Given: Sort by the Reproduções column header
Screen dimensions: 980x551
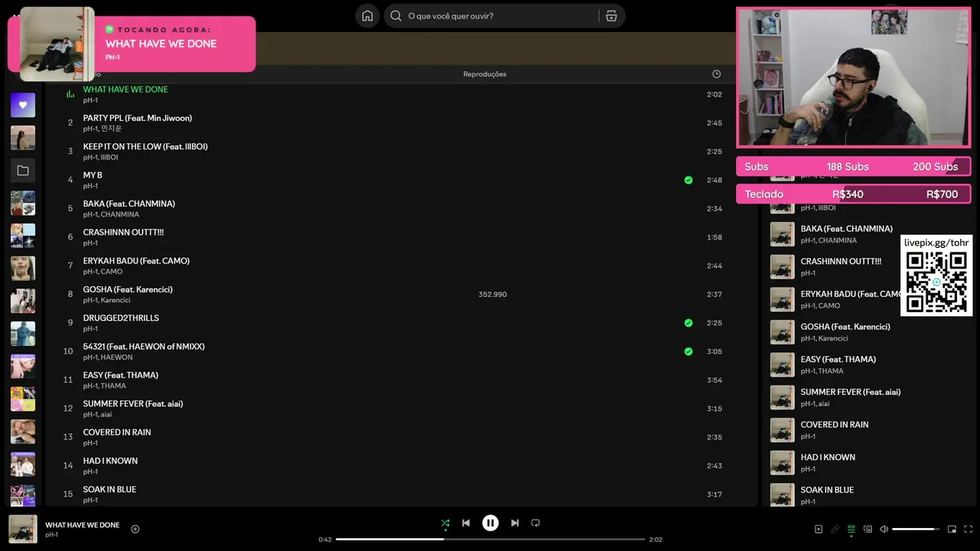Looking at the screenshot, I should 485,74.
